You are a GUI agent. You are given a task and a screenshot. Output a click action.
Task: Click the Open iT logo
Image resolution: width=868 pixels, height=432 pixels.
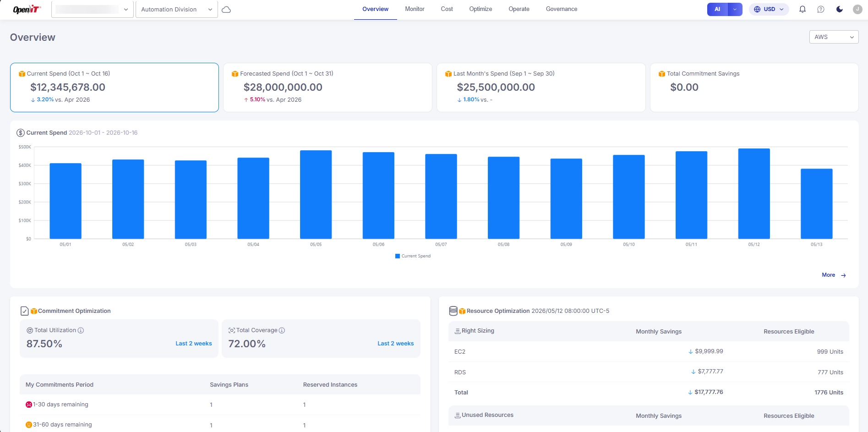pos(27,9)
